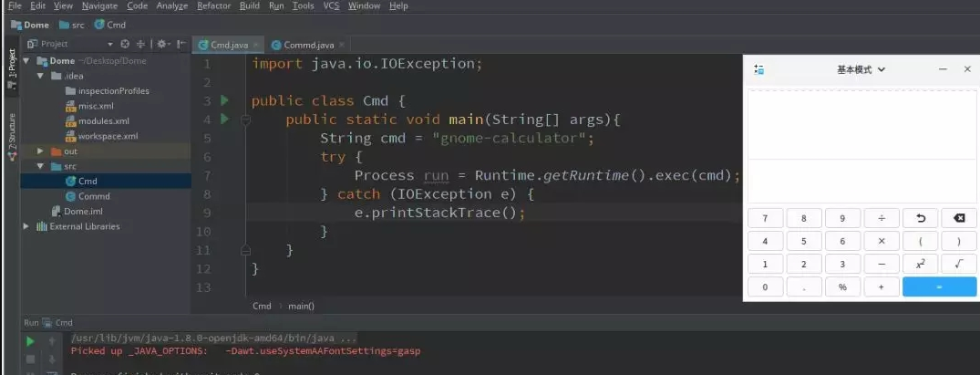980x375 pixels.
Task: Select Dome.iml in the project tree
Action: [x=77, y=211]
